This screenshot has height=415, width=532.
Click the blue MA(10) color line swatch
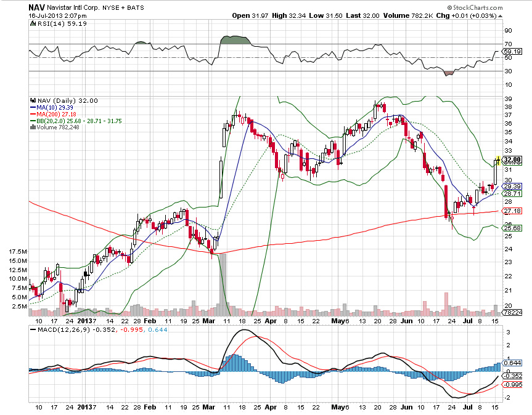[33, 107]
